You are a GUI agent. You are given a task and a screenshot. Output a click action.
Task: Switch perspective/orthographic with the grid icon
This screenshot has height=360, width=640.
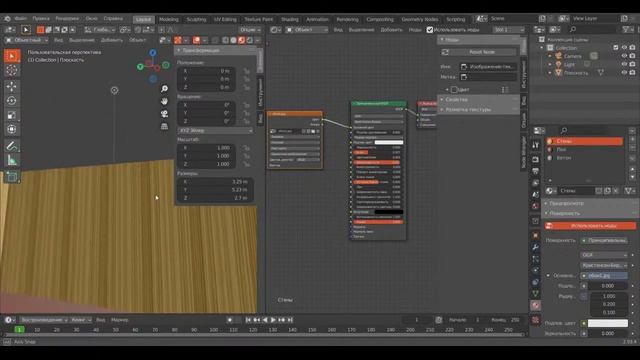pyautogui.click(x=164, y=126)
